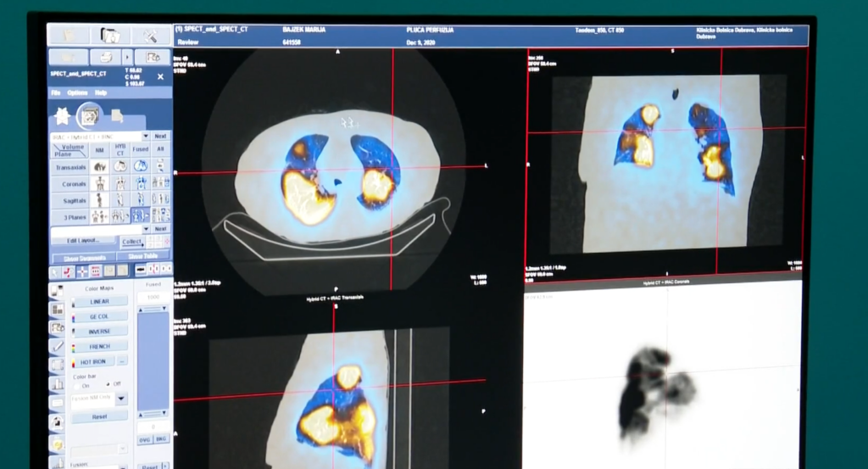Toggle the BKG background button
Viewport: 868px width, 469px height.
[161, 439]
